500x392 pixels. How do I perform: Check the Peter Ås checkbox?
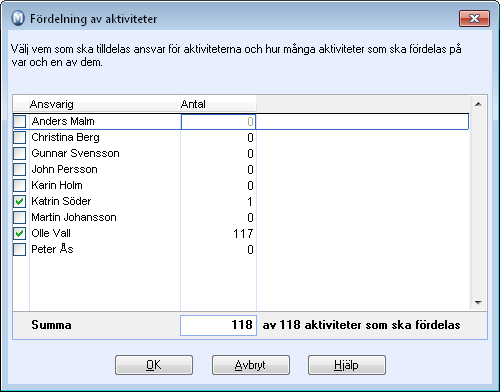pos(20,249)
